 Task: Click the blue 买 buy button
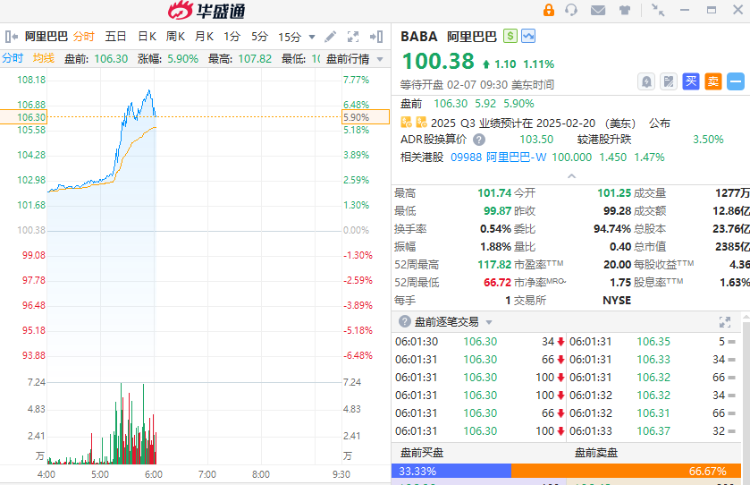point(691,82)
